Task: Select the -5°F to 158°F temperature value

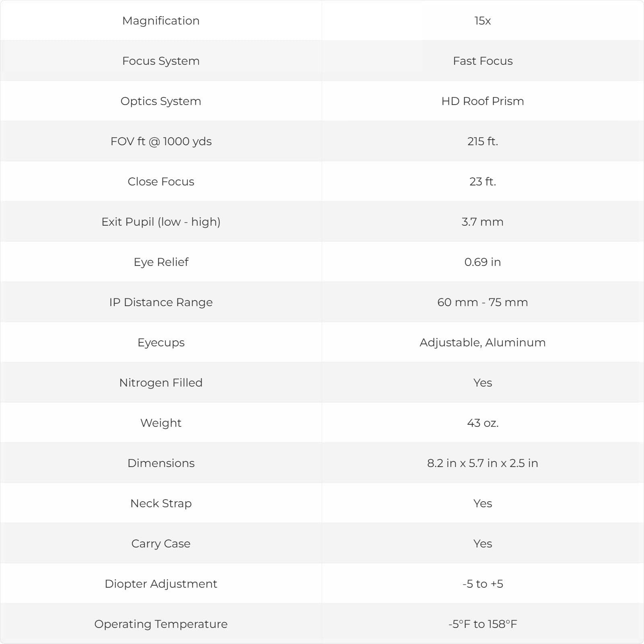Action: tap(483, 624)
